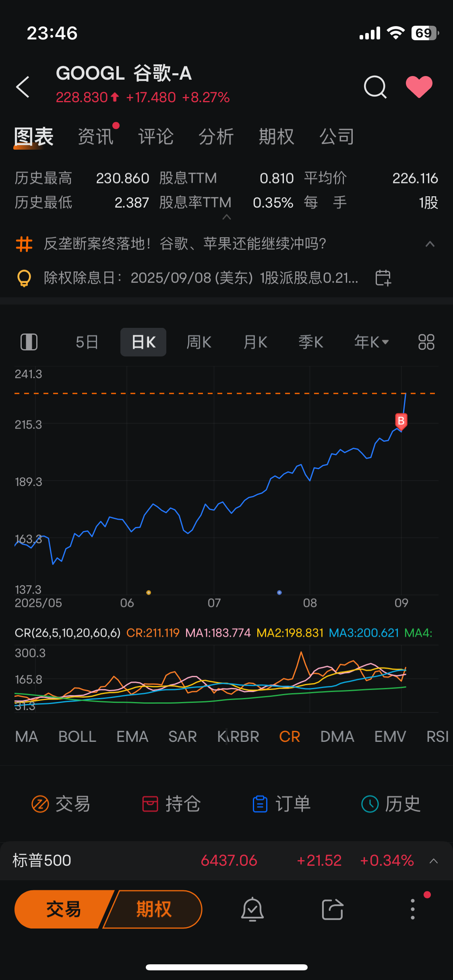Viewport: 453px width, 980px height.
Task: Tap the 股息TTM 0.810 value
Action: tap(277, 178)
